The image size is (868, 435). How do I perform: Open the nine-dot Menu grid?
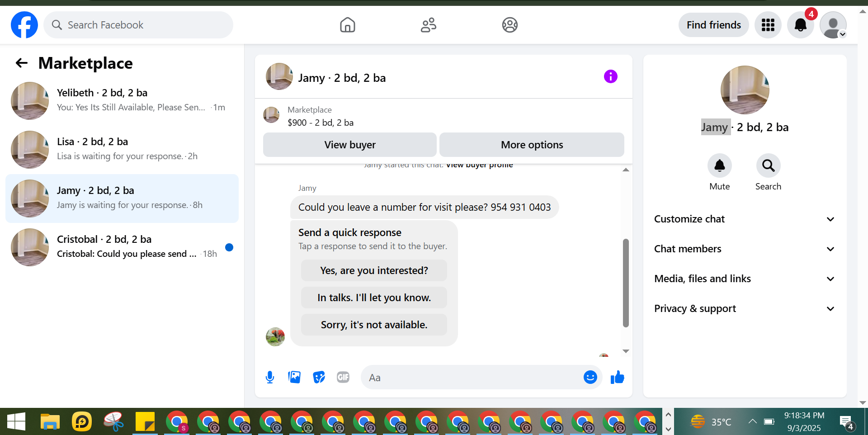(x=768, y=25)
